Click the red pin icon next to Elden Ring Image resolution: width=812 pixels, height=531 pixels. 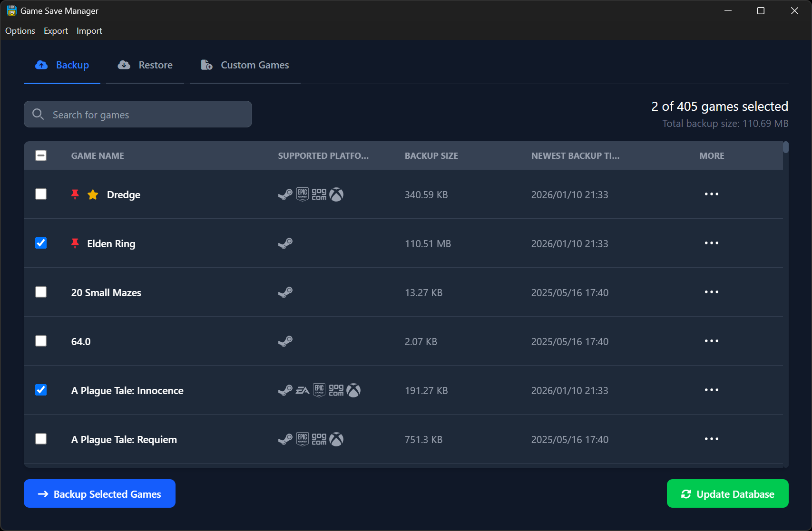[x=75, y=243]
